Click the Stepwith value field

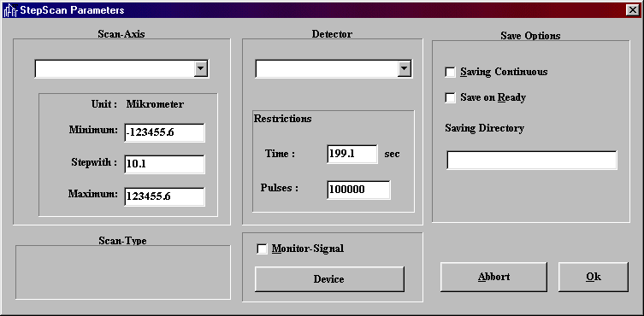[164, 164]
